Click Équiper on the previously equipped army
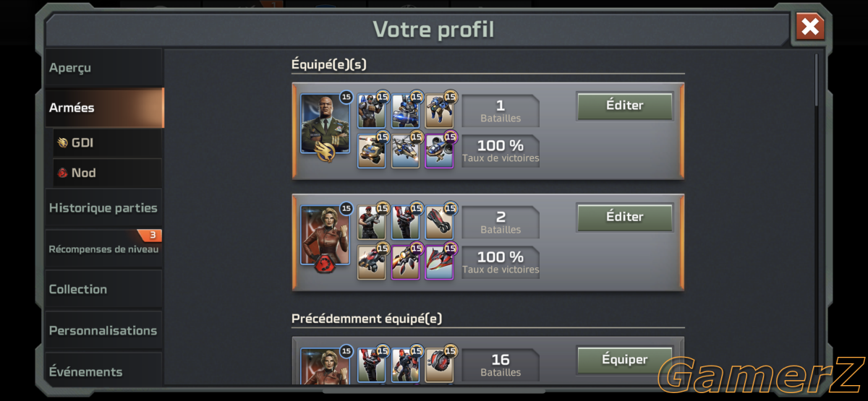Viewport: 868px width, 401px height. (625, 360)
